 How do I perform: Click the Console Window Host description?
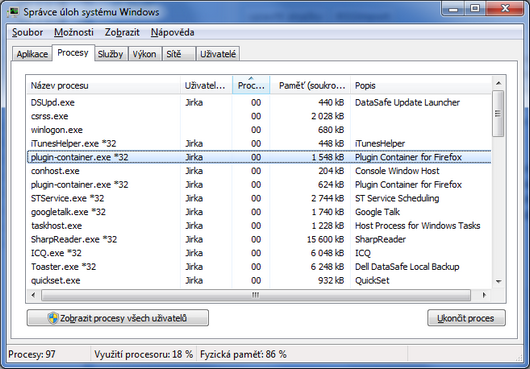(397, 171)
